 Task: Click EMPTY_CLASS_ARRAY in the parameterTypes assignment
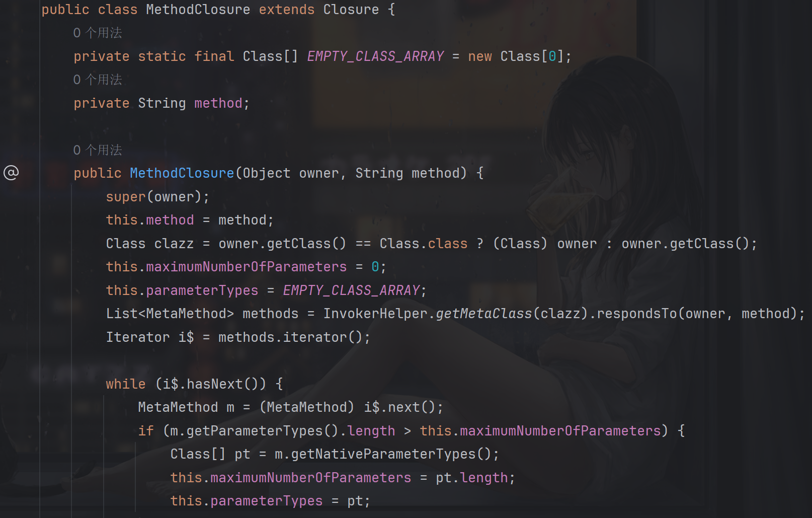pyautogui.click(x=351, y=290)
